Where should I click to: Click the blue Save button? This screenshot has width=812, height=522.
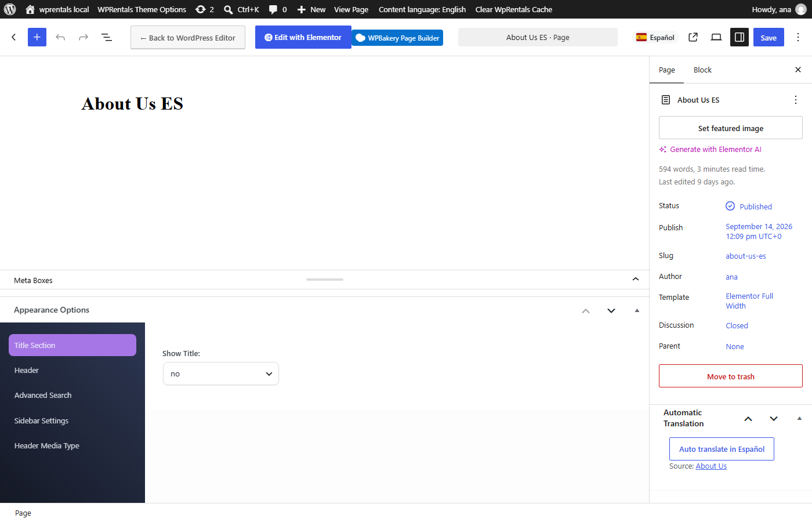(x=768, y=37)
